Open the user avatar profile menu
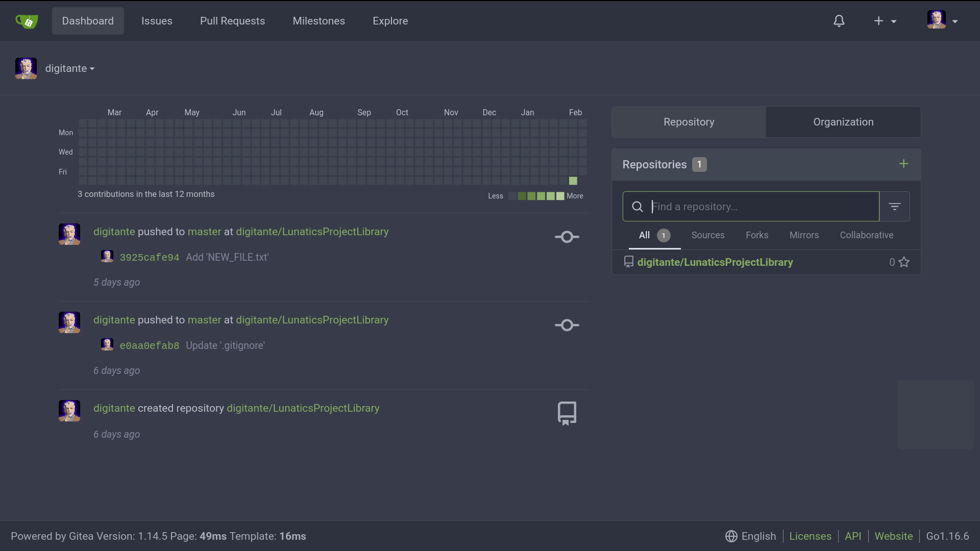Image resolution: width=980 pixels, height=551 pixels. pyautogui.click(x=942, y=20)
